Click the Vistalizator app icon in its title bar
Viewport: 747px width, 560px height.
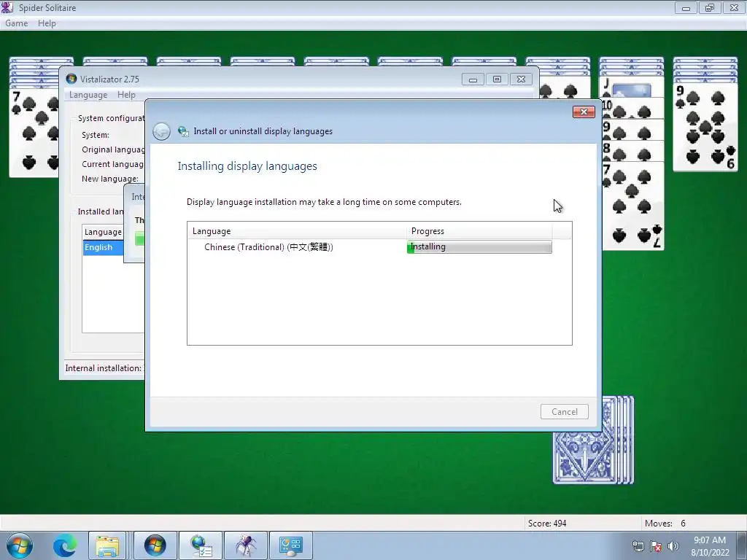coord(71,79)
